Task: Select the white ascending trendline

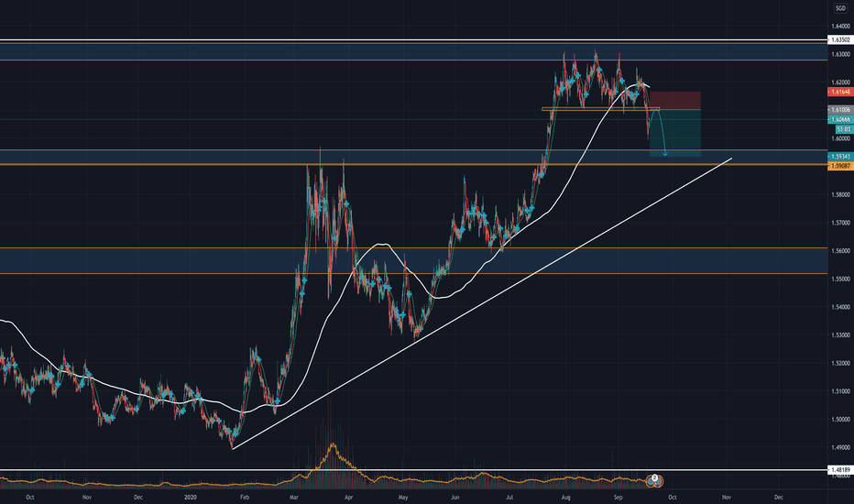Action: (481, 303)
